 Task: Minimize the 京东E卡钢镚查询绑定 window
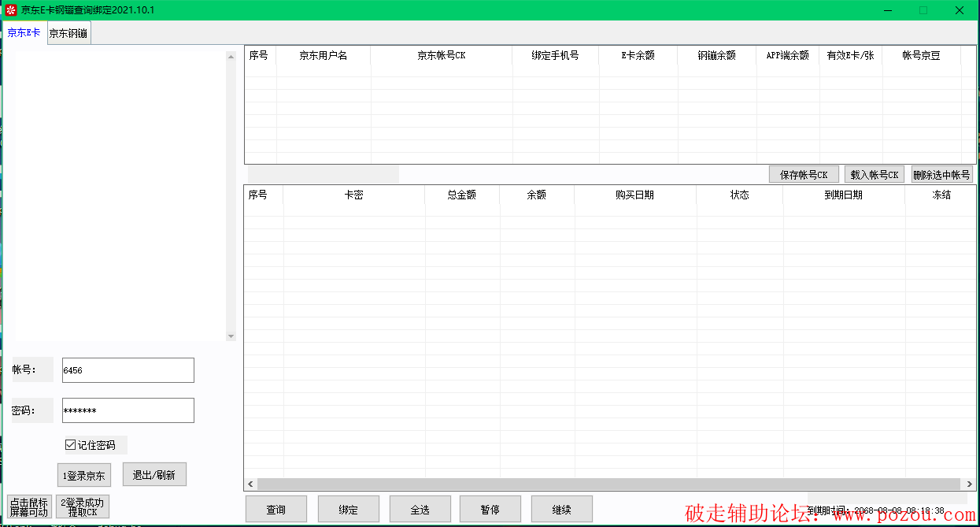pyautogui.click(x=887, y=10)
